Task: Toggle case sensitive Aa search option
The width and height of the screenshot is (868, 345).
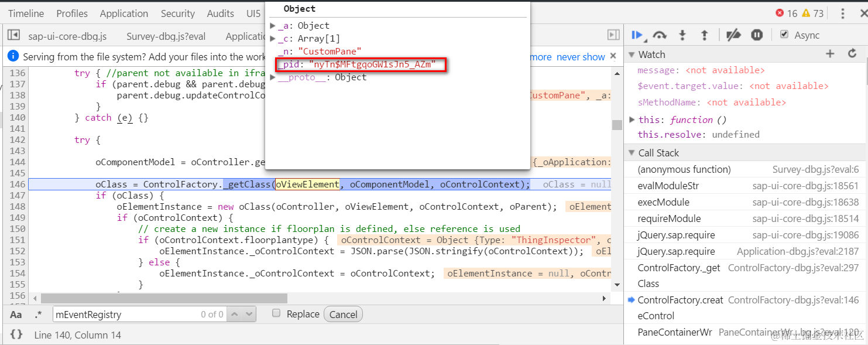Action: tap(16, 315)
